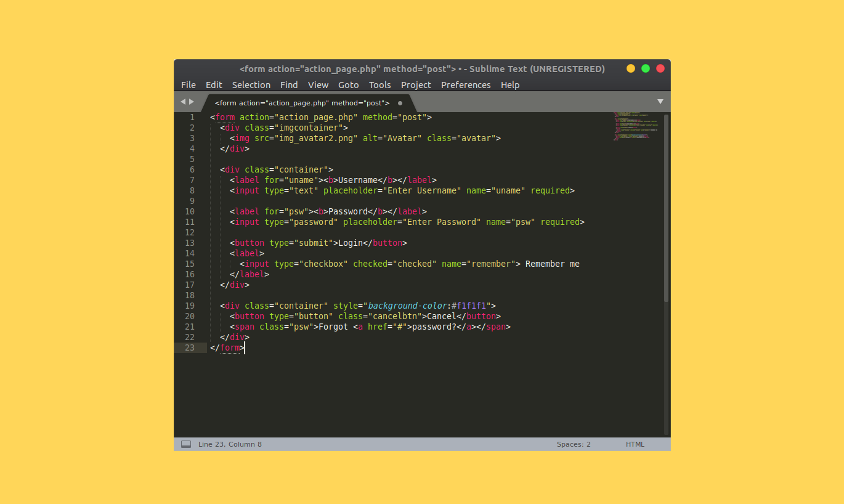Viewport: 844px width, 504px height.
Task: Change syntax via HTML status item
Action: coord(635,444)
